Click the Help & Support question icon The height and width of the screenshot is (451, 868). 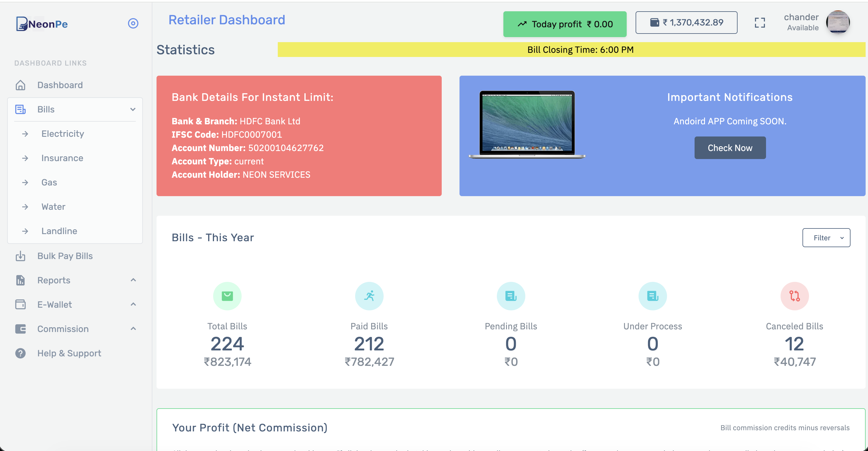(x=20, y=353)
